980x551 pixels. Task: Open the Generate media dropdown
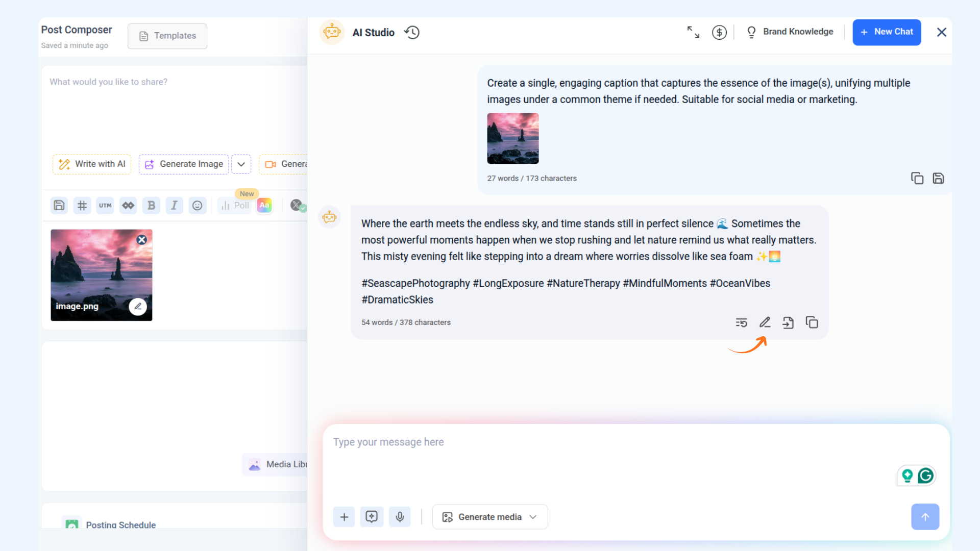tap(489, 517)
